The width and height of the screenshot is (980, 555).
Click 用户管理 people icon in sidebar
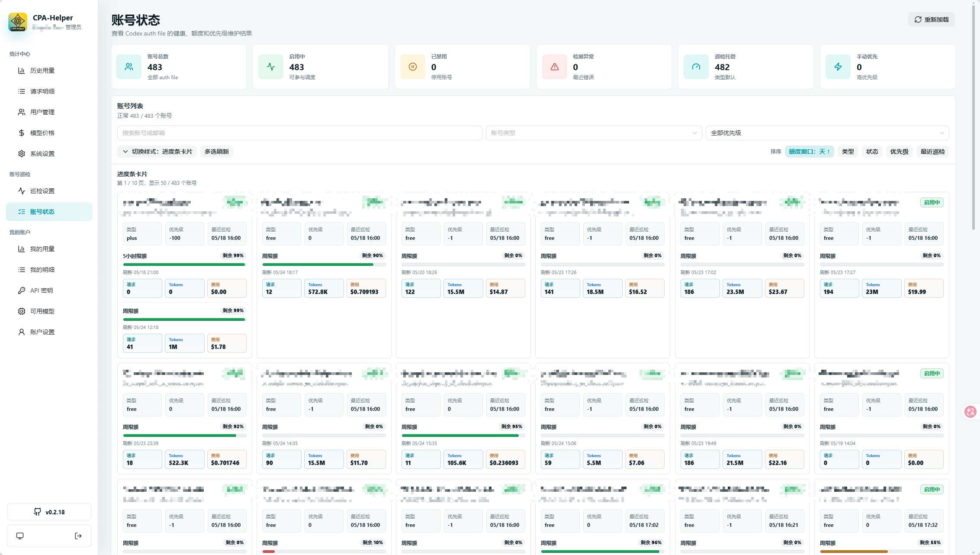pos(21,112)
